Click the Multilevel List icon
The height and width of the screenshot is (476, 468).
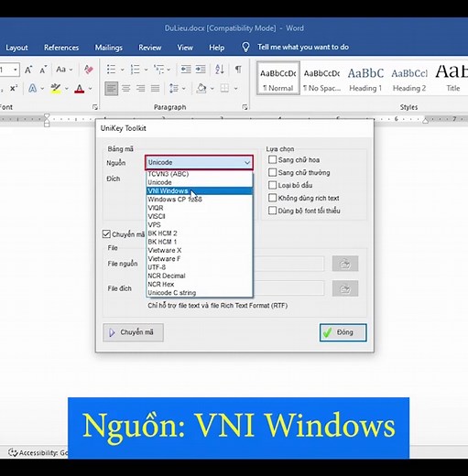[x=158, y=70]
